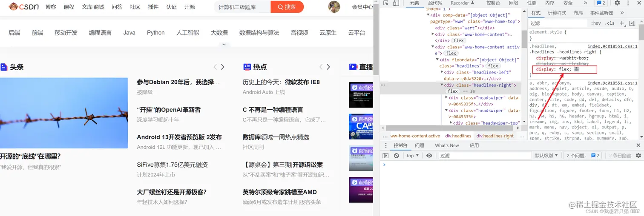Click the inspect element picker icon
Image resolution: width=644 pixels, height=216 pixels.
[x=385, y=3]
